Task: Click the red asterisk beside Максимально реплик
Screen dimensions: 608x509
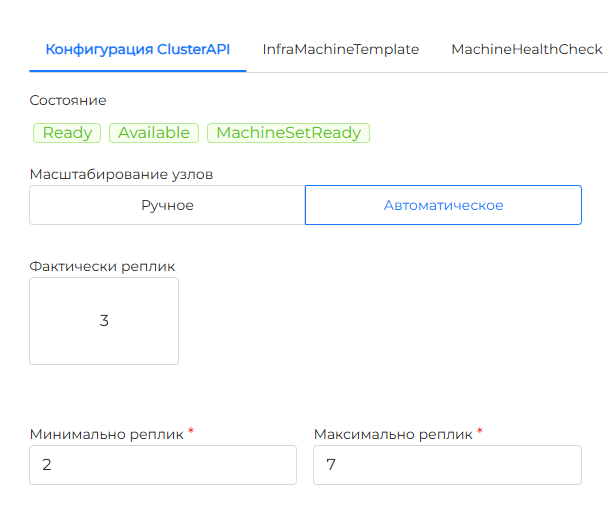Action: click(x=479, y=432)
